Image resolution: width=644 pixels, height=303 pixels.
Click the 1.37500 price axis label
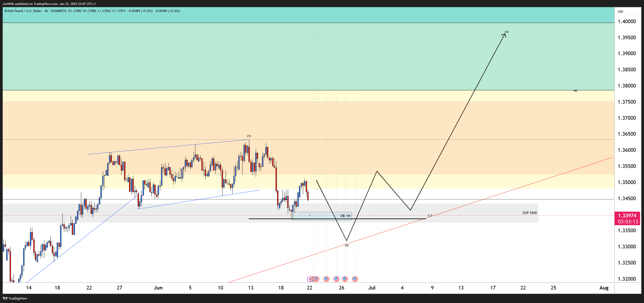coord(627,102)
